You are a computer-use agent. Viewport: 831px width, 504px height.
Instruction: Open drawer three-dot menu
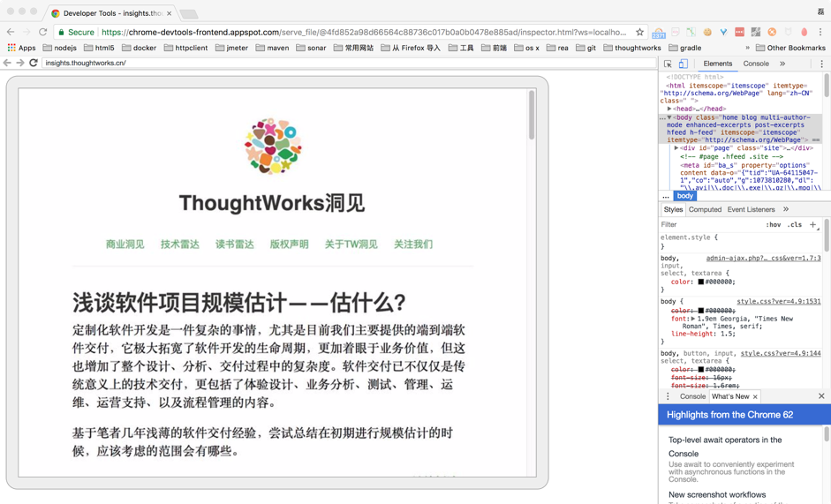coord(668,396)
